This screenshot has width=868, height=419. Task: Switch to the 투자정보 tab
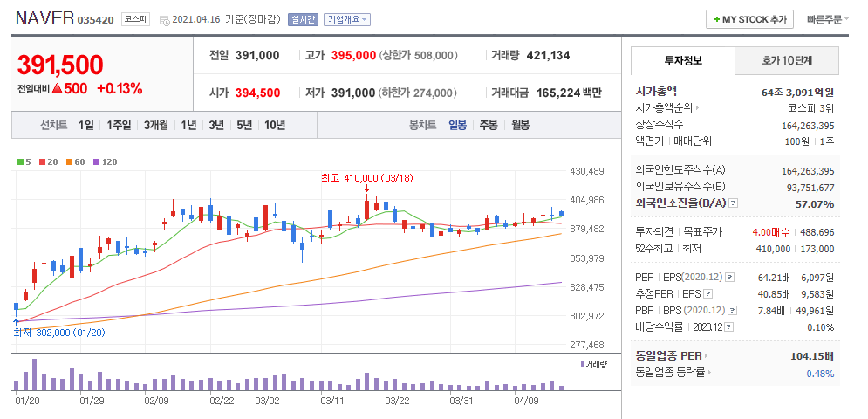(683, 60)
